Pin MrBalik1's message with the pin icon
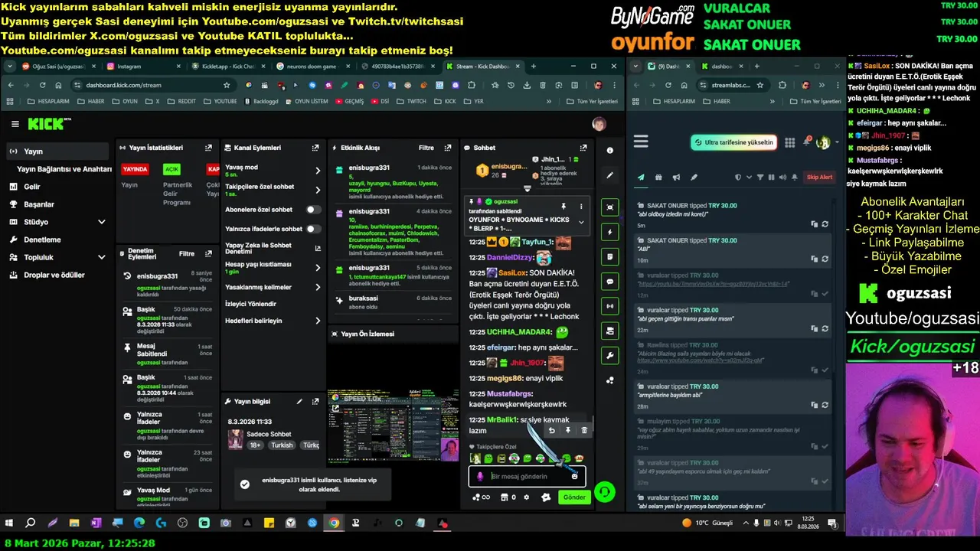The image size is (980, 551). point(567,431)
